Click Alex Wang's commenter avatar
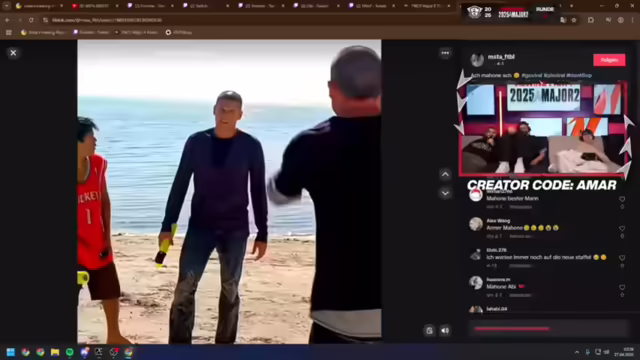This screenshot has height=360, width=640. pos(476,224)
